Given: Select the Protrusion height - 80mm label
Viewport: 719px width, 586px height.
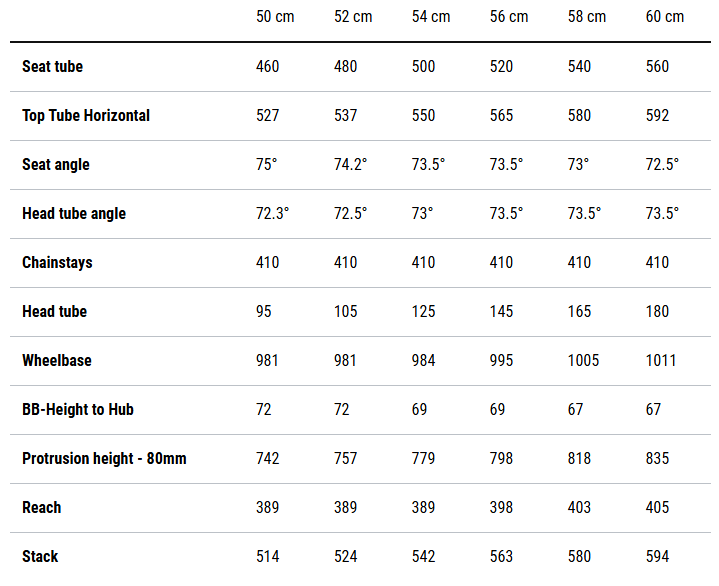Looking at the screenshot, I should pos(104,459).
